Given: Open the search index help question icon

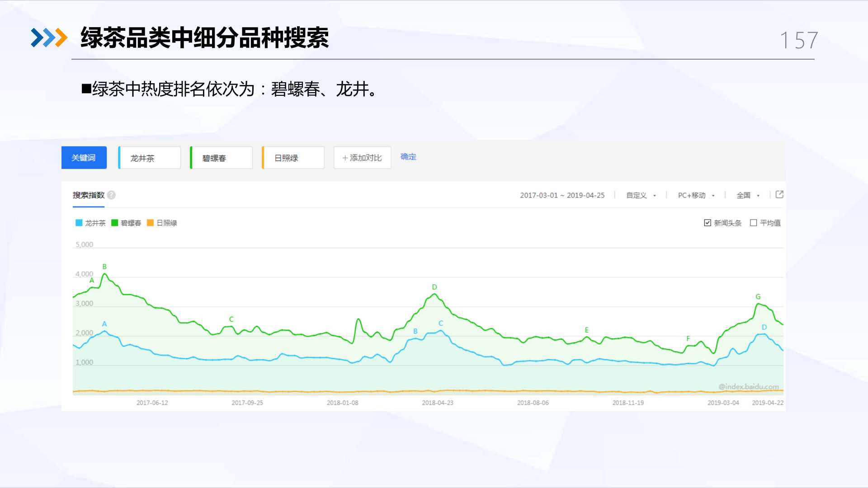Looking at the screenshot, I should coord(112,195).
